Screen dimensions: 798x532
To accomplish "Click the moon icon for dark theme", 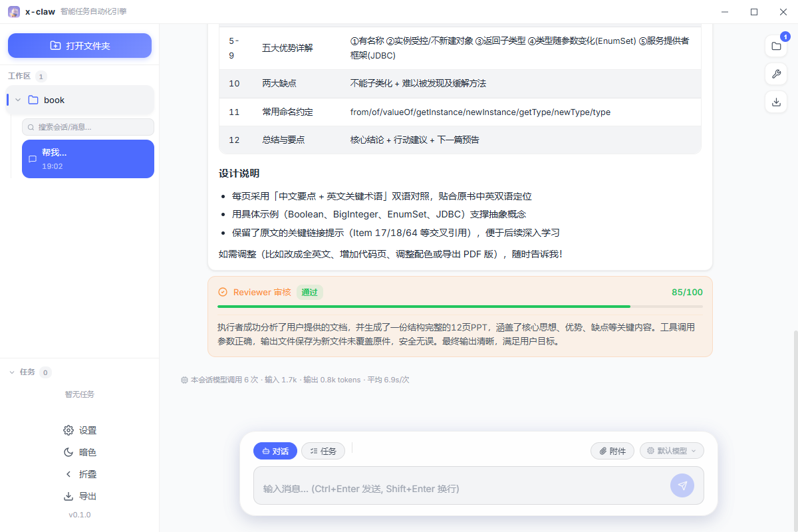I will [68, 452].
